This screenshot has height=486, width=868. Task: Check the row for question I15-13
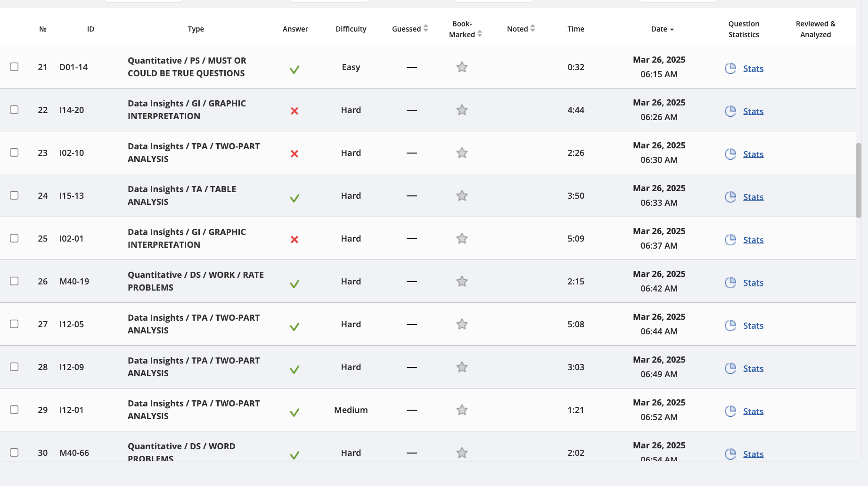tap(14, 195)
